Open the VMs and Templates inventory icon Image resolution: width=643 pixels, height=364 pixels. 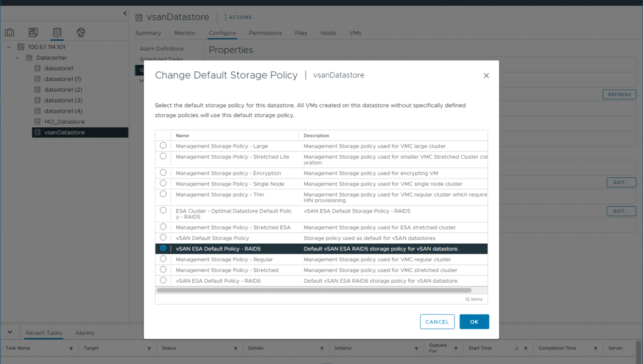point(33,32)
